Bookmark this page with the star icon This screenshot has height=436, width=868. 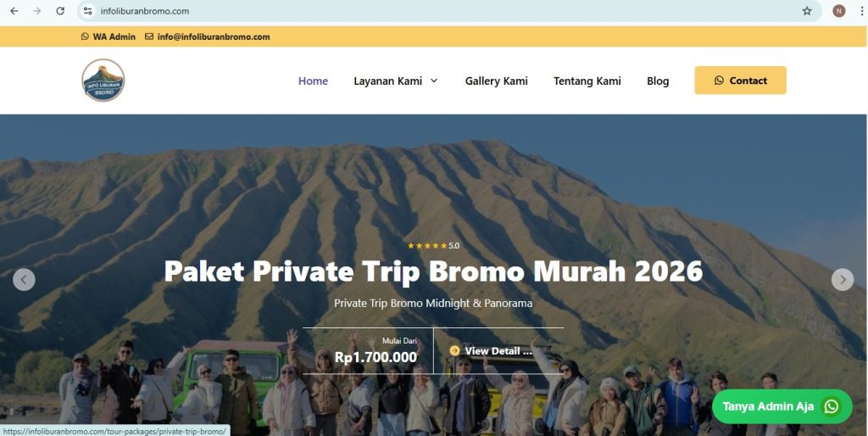807,11
